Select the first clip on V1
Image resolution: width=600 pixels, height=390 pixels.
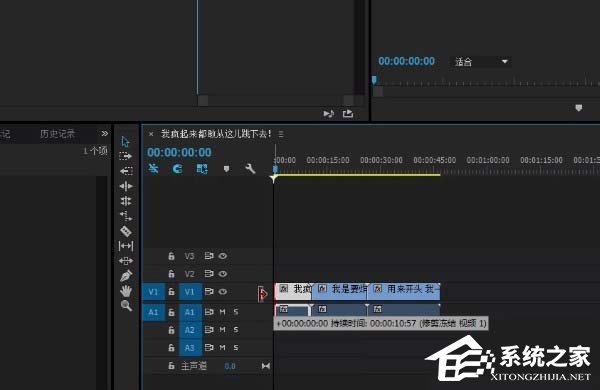293,292
